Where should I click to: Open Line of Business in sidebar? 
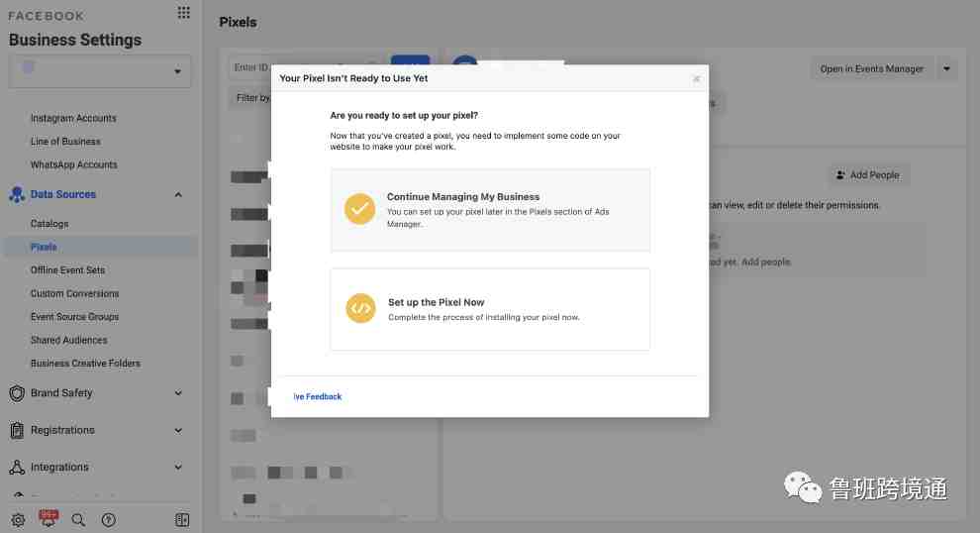65,142
